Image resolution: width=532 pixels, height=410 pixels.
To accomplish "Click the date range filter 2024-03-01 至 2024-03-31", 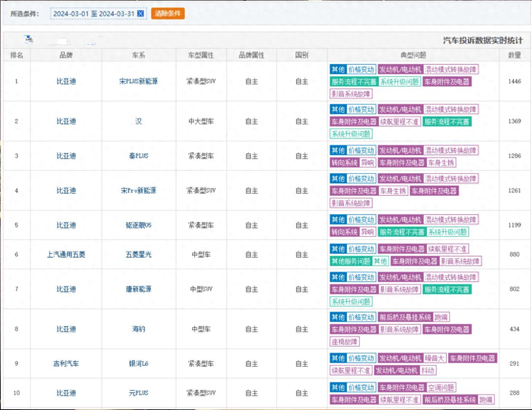I will pyautogui.click(x=93, y=14).
